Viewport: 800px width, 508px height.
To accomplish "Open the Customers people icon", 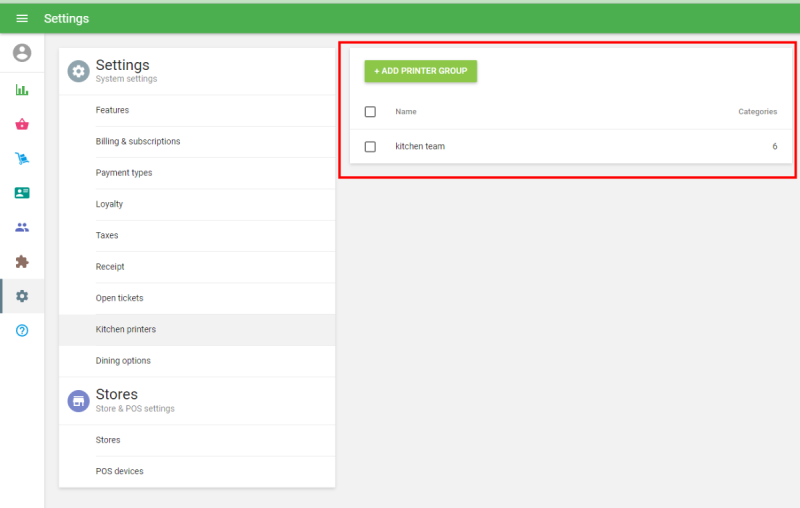I will (x=22, y=227).
